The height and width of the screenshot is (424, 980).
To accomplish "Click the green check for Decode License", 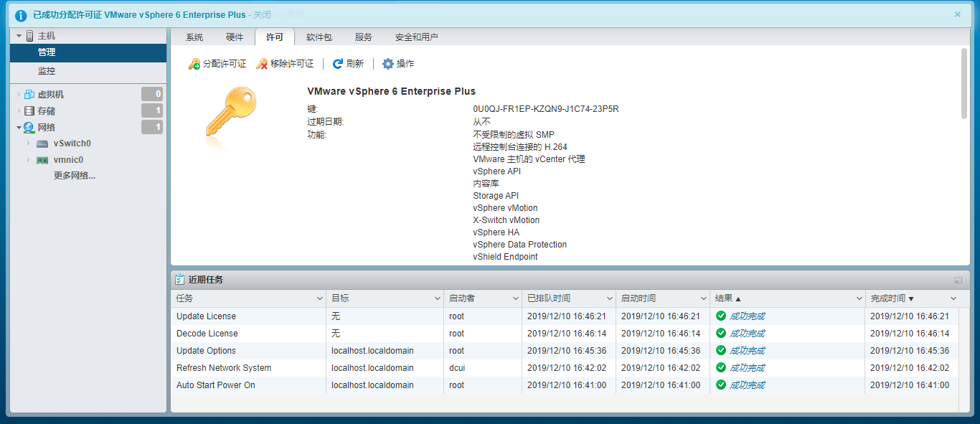I will pos(721,334).
